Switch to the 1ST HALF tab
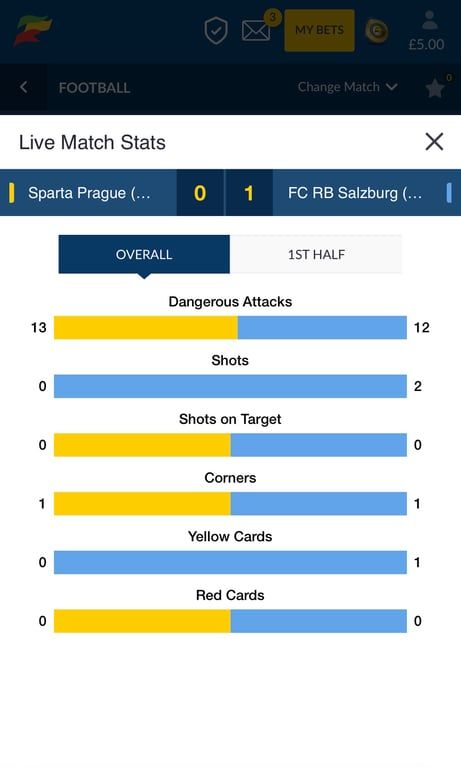Image resolution: width=461 pixels, height=768 pixels. (x=316, y=254)
